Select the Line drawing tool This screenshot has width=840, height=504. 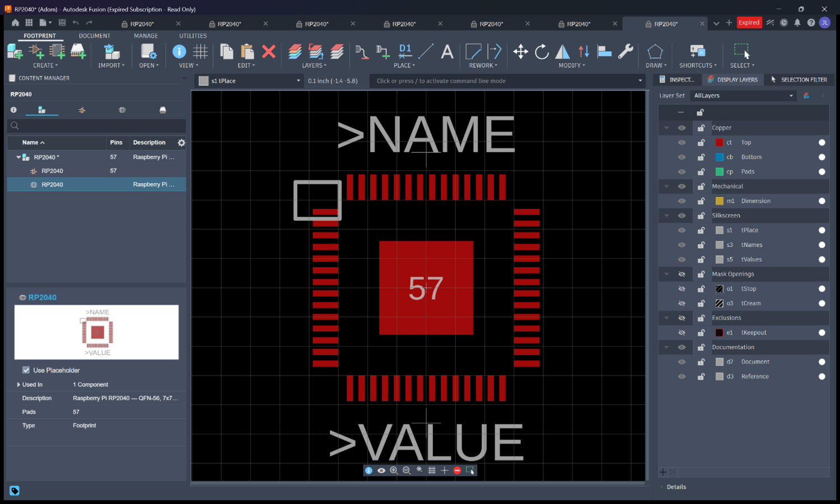point(426,52)
